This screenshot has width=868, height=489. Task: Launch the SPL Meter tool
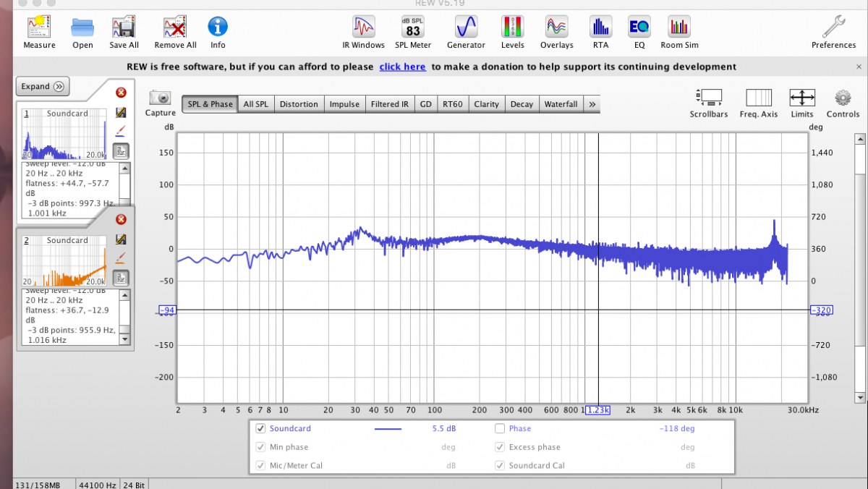coord(412,27)
